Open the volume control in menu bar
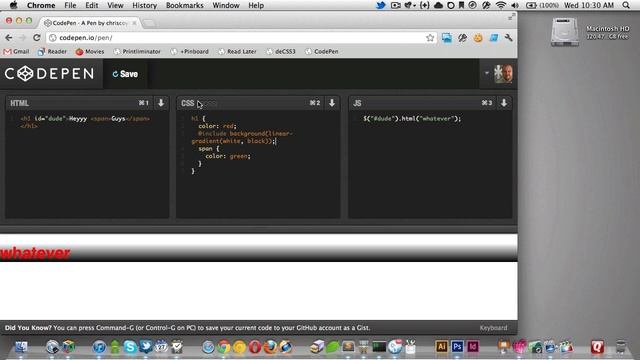The height and width of the screenshot is (360, 640). [515, 5]
